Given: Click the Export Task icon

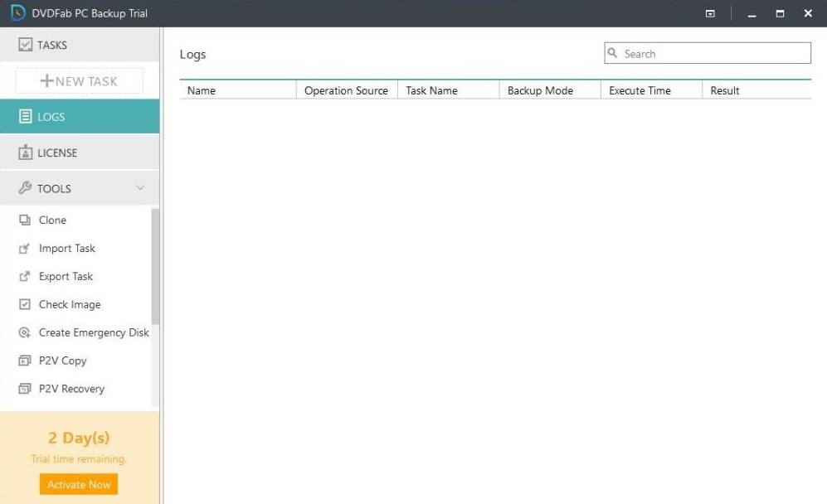Looking at the screenshot, I should coord(25,276).
